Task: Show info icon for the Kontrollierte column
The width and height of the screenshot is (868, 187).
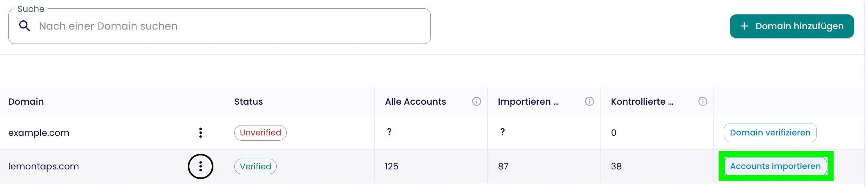Action: coord(703,101)
